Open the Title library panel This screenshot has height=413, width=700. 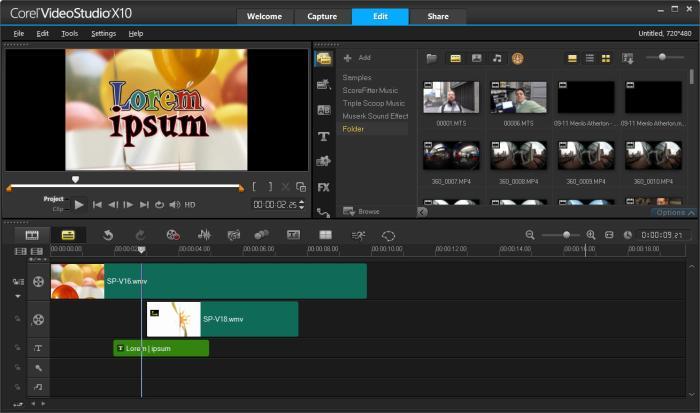324,136
